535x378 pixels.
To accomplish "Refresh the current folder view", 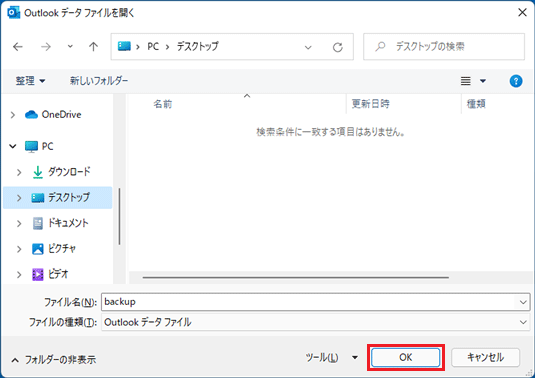I will (x=337, y=47).
